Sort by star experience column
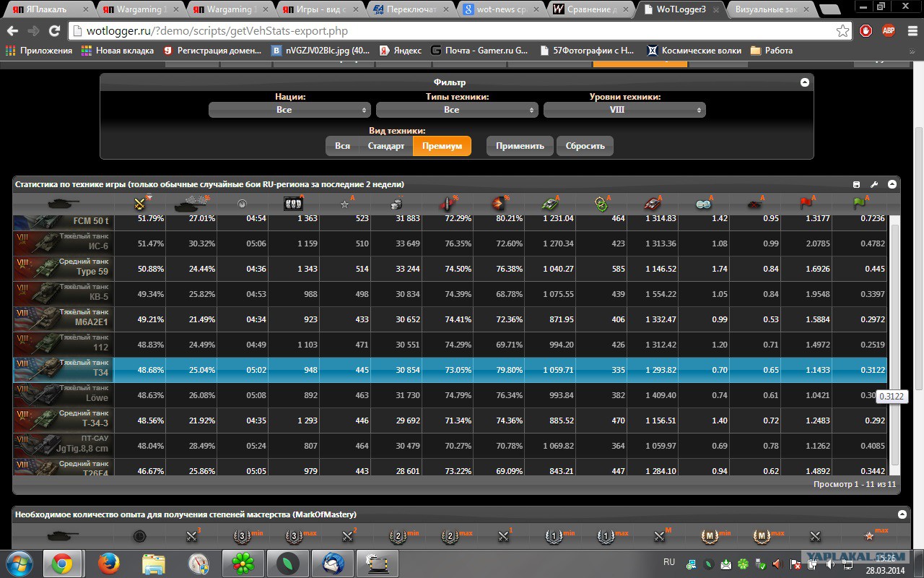Screen dimensions: 924x578 (x=345, y=204)
